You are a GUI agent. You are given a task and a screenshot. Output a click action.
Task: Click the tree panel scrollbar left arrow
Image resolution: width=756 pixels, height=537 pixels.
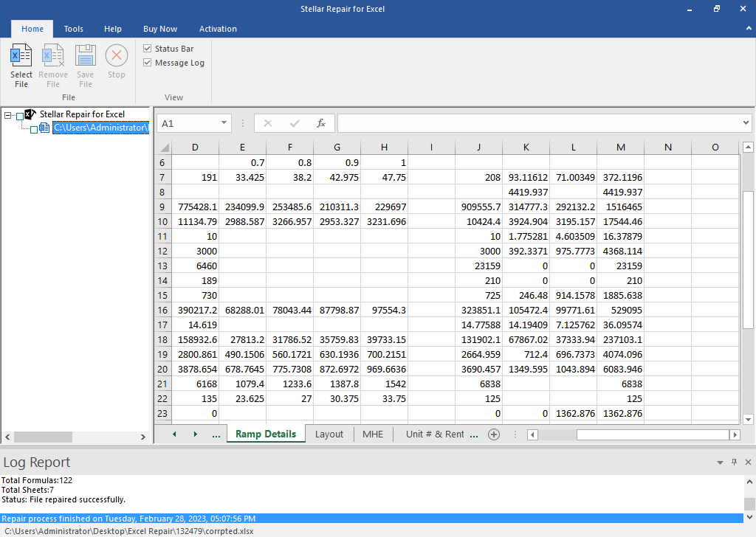7,437
